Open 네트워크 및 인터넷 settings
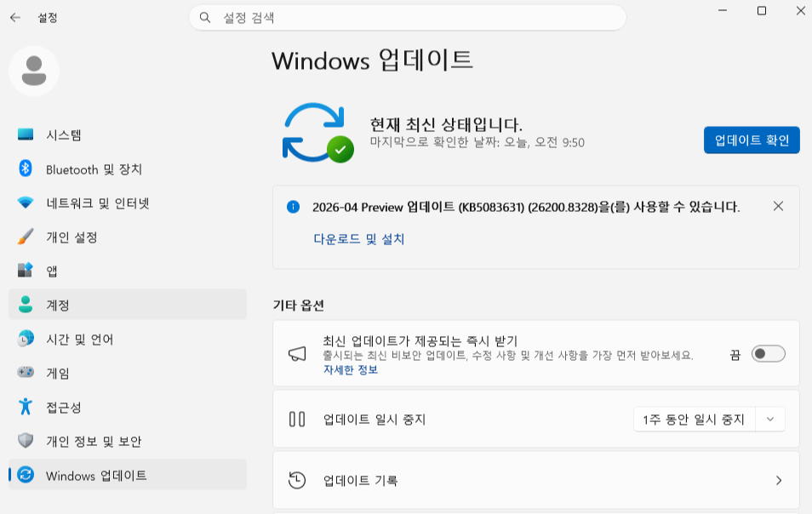Viewport: 812px width, 514px height. click(x=128, y=203)
